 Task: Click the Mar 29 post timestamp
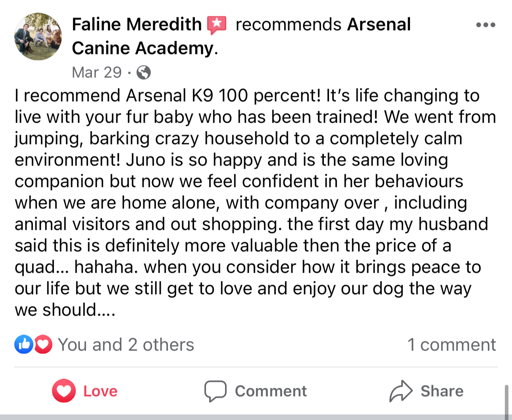click(x=97, y=73)
